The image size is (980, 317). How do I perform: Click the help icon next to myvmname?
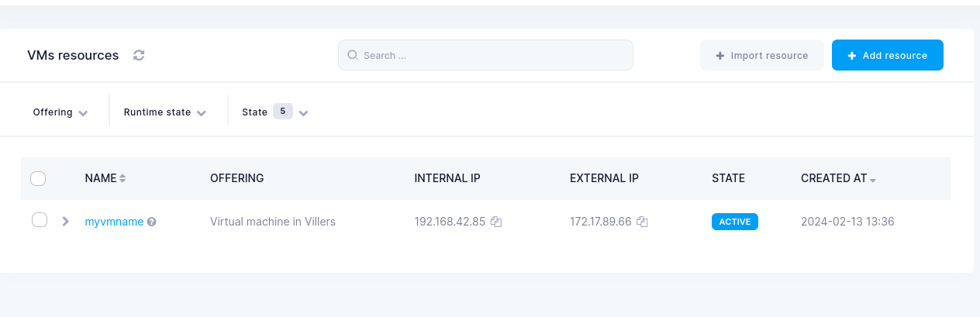pyautogui.click(x=152, y=222)
